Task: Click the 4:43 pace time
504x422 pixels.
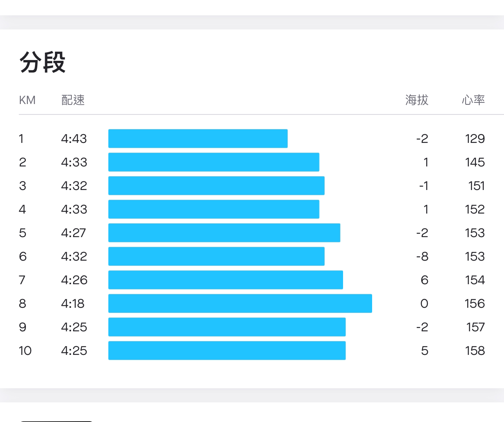Action: pos(74,139)
